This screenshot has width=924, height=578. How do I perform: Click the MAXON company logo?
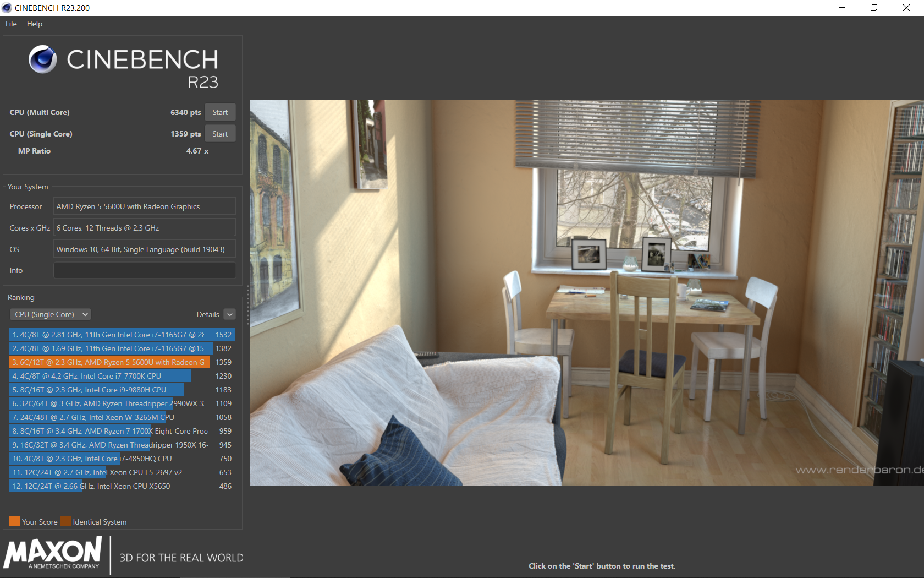(53, 553)
